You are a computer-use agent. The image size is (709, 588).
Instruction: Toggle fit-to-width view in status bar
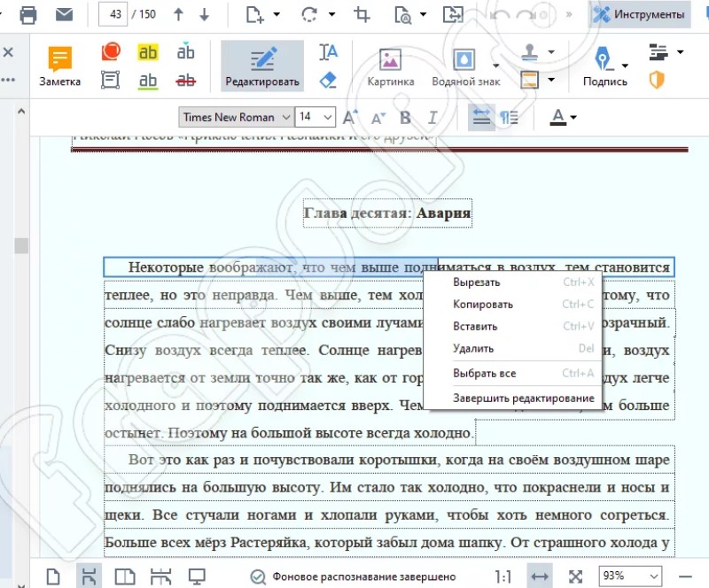pyautogui.click(x=539, y=576)
